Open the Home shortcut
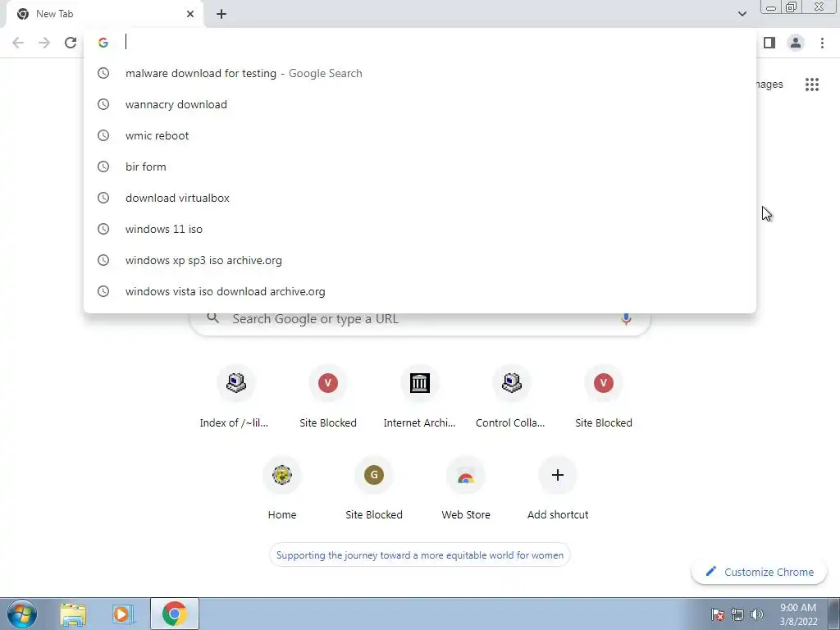Viewport: 840px width, 630px height. (x=282, y=489)
